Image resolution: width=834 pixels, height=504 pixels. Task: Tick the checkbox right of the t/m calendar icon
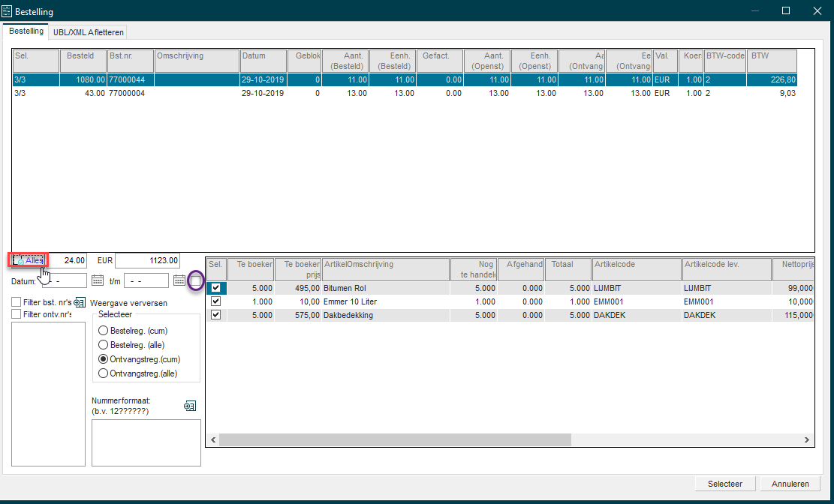[x=196, y=280]
